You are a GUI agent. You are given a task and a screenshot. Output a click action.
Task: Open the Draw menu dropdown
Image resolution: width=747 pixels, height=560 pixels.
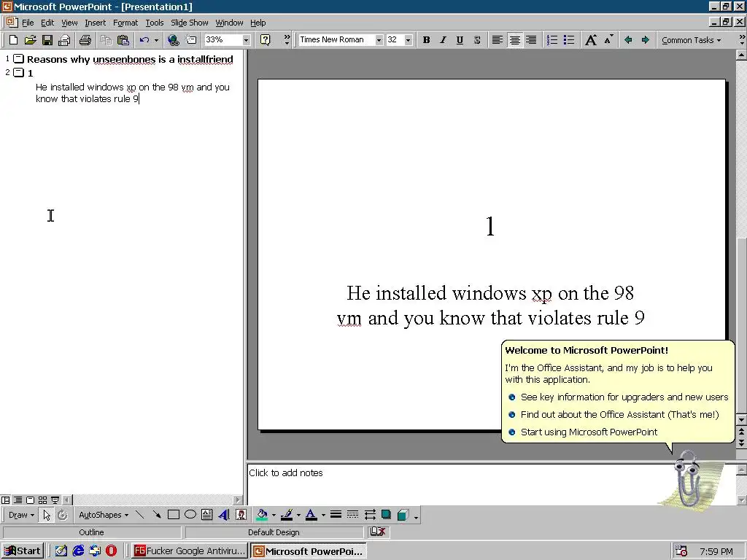click(21, 515)
